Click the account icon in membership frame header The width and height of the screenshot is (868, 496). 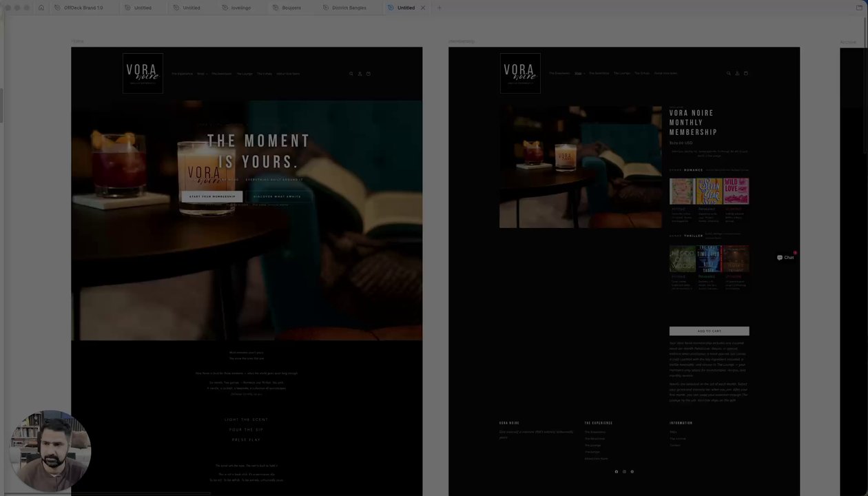point(737,73)
